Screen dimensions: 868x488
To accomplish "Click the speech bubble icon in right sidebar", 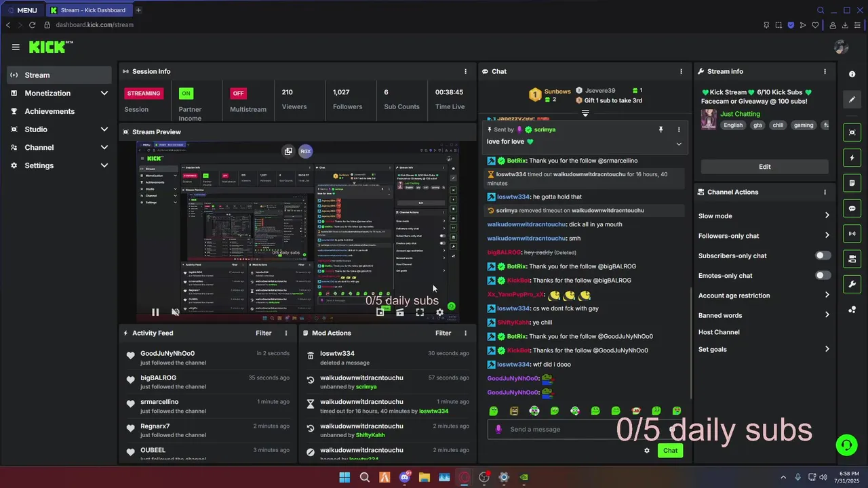I will [x=852, y=209].
